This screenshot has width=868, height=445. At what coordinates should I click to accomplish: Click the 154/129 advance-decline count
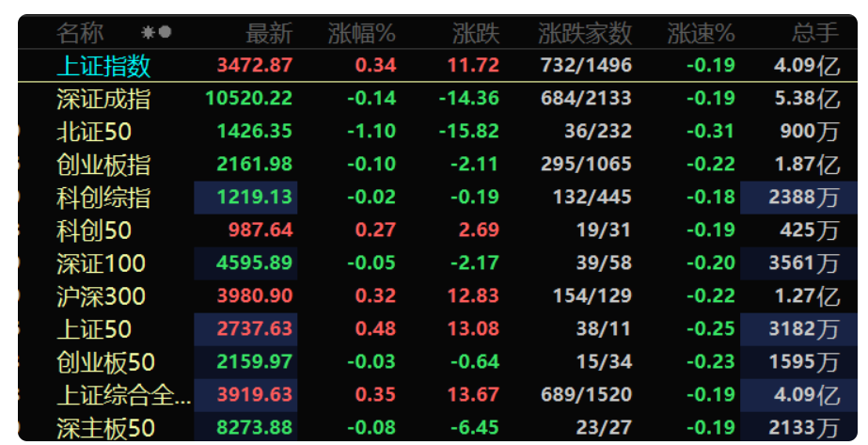[x=592, y=295]
